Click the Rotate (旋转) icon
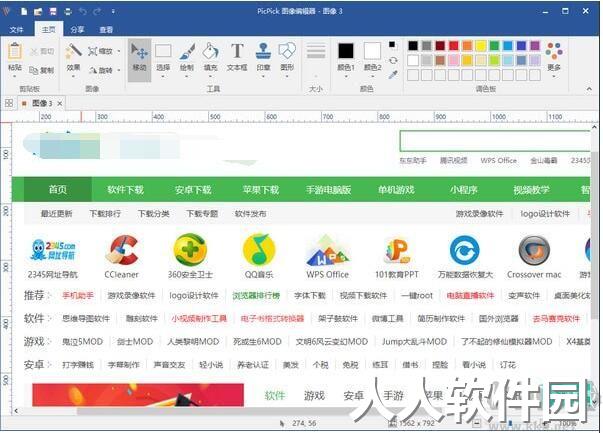 (x=93, y=70)
